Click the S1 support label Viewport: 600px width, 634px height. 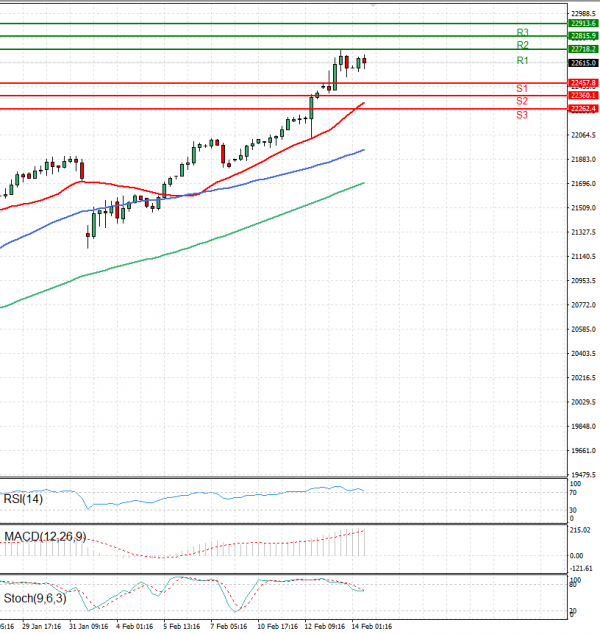[x=522, y=89]
